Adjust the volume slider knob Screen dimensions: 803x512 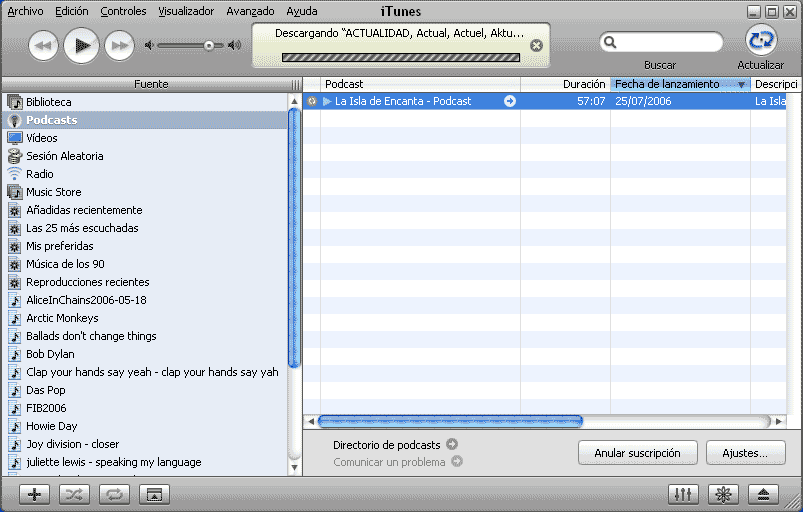208,46
